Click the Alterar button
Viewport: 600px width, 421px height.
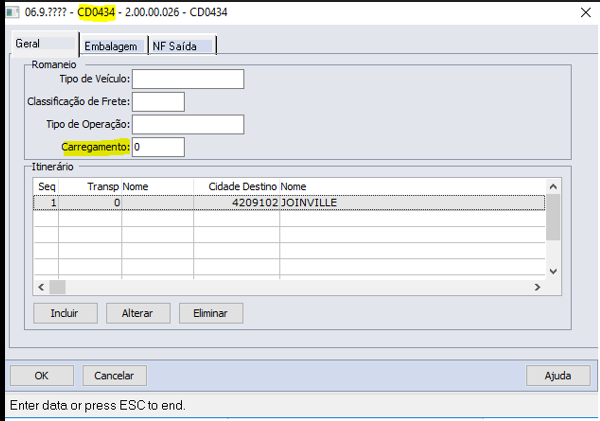(x=138, y=313)
